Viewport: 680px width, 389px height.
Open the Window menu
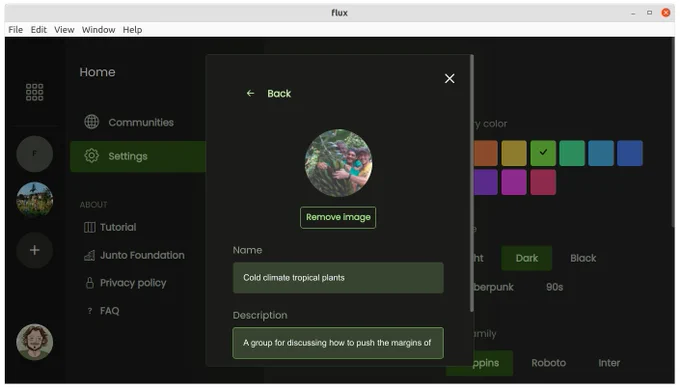tap(98, 29)
